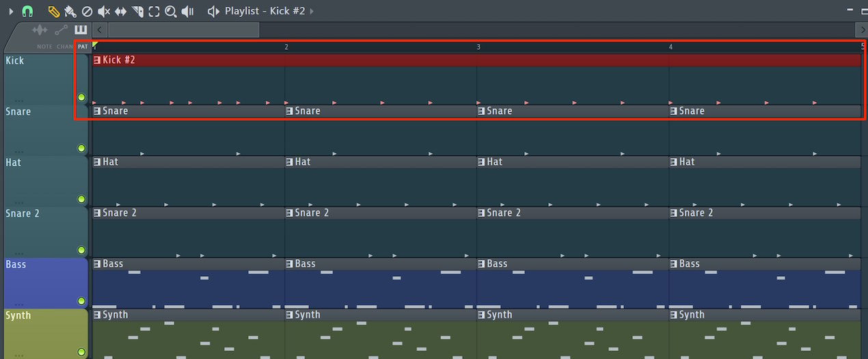
Task: Select the Select marquee tool
Action: [x=154, y=11]
